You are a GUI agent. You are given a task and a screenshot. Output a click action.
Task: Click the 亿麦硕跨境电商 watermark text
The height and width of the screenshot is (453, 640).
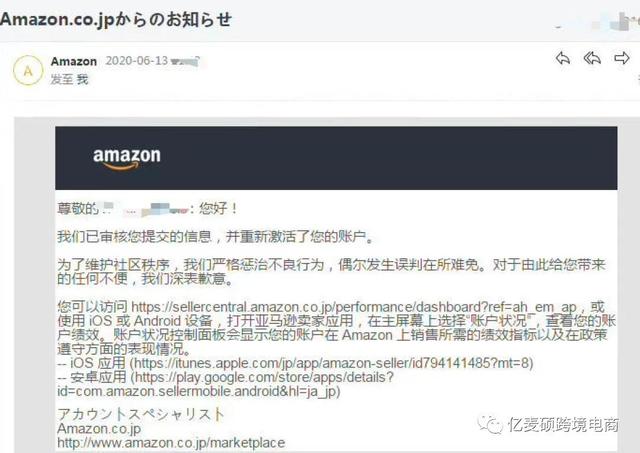(x=564, y=425)
